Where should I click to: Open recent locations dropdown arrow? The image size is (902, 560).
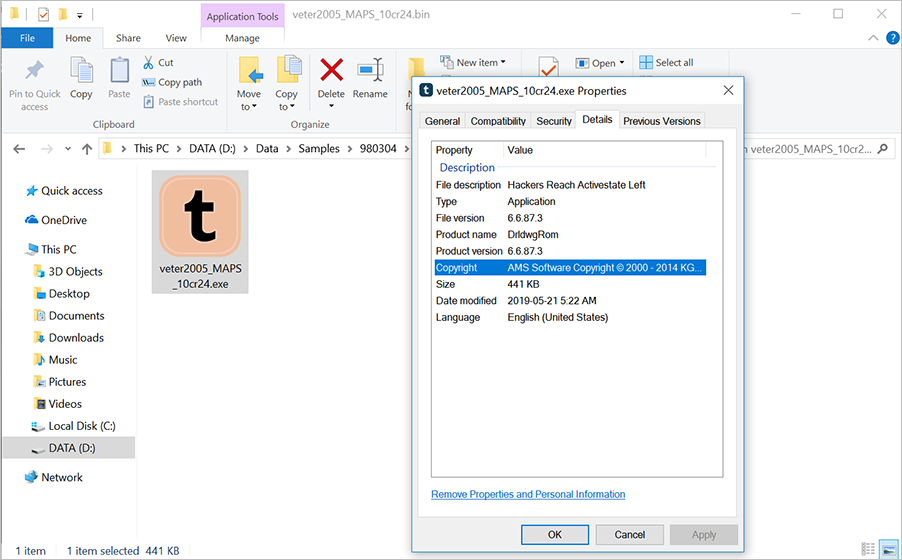coord(68,149)
